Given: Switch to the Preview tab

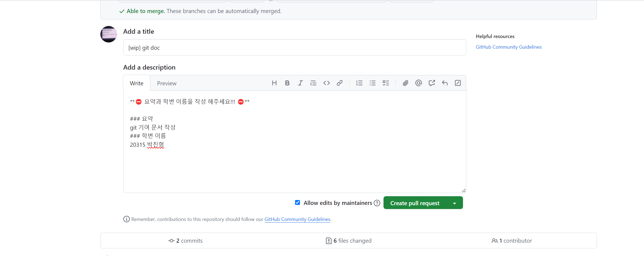Looking at the screenshot, I should [167, 83].
